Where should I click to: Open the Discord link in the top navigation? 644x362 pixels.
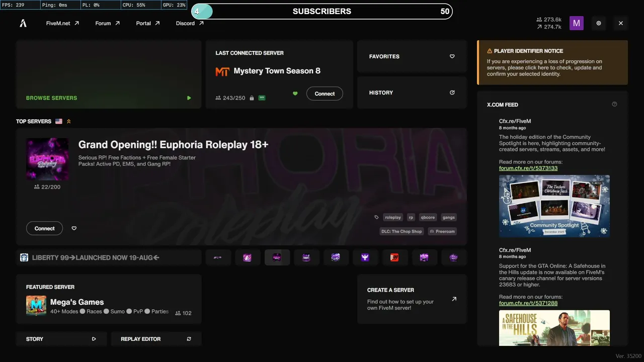tap(190, 23)
